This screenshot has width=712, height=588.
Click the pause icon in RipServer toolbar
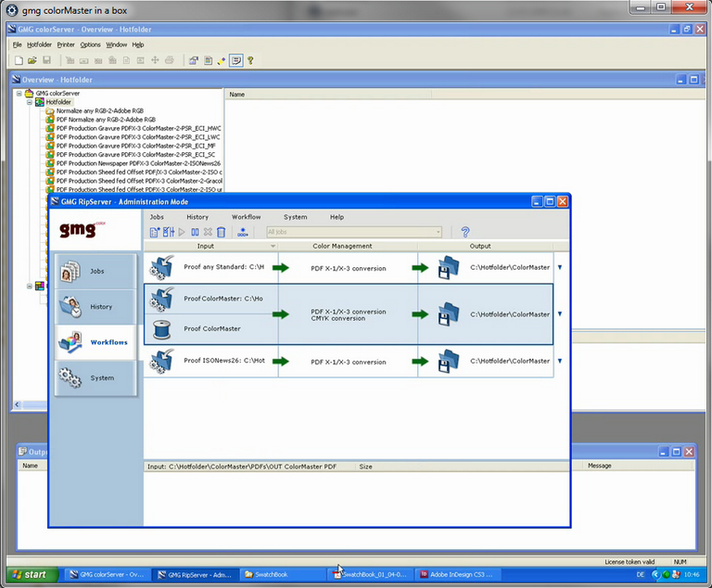[196, 232]
